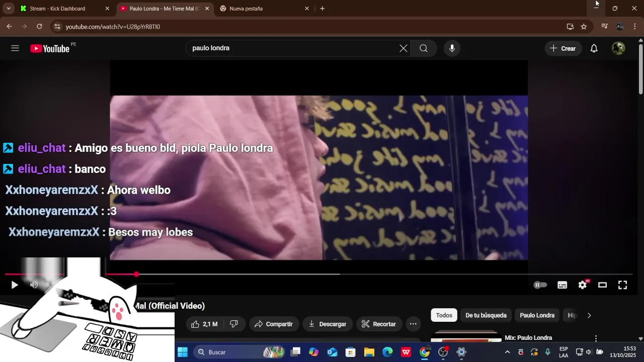Open the tab search dropdown arrow
The width and height of the screenshot is (644, 362).
(9, 9)
